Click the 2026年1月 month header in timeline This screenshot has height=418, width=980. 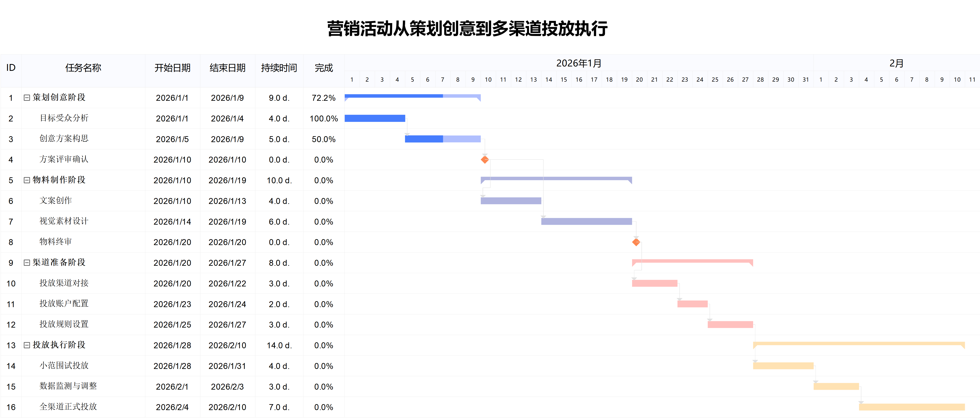pos(579,63)
